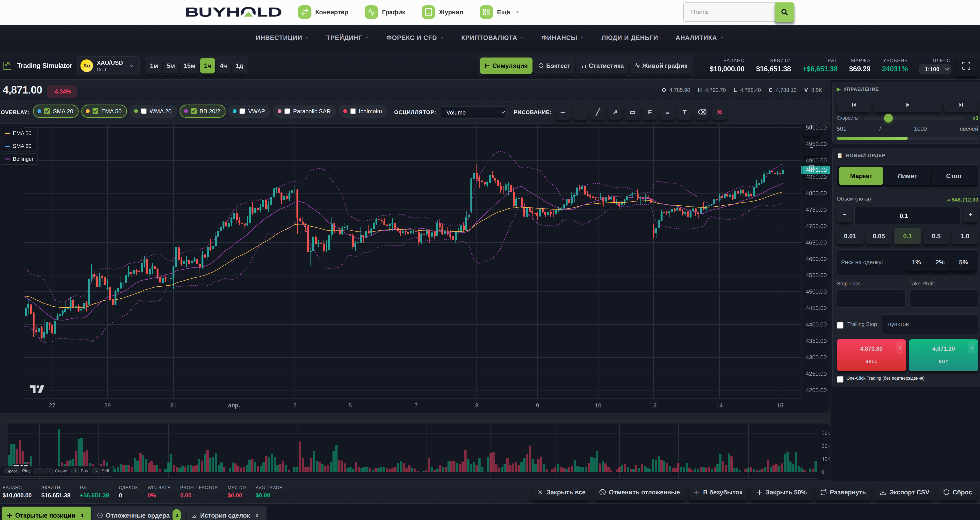Switch to the Бэктест tab
Screen dimensions: 980x520
click(554, 66)
